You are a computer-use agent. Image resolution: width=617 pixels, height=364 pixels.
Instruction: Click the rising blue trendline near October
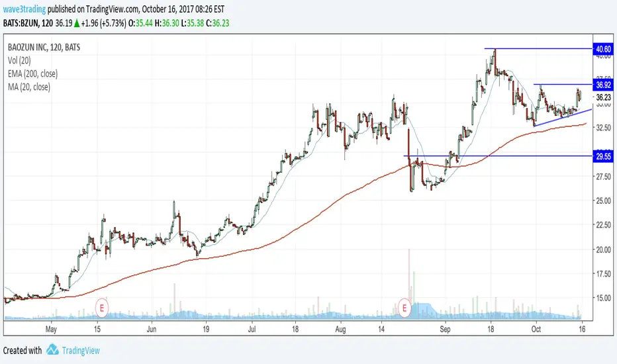coord(563,118)
